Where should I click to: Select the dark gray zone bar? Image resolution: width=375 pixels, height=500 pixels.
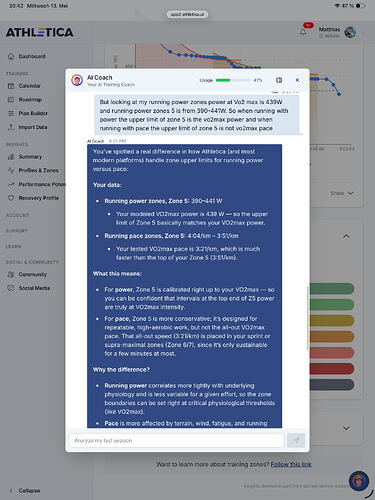[x=332, y=385]
